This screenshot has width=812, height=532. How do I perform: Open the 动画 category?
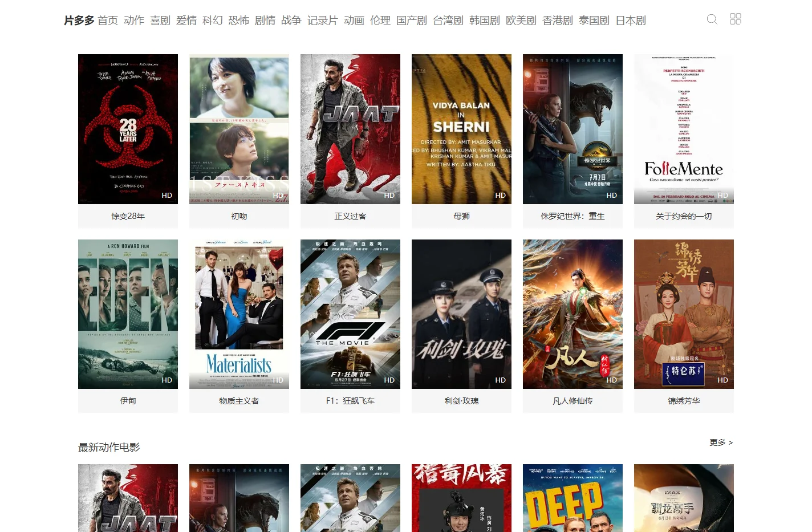pos(354,21)
